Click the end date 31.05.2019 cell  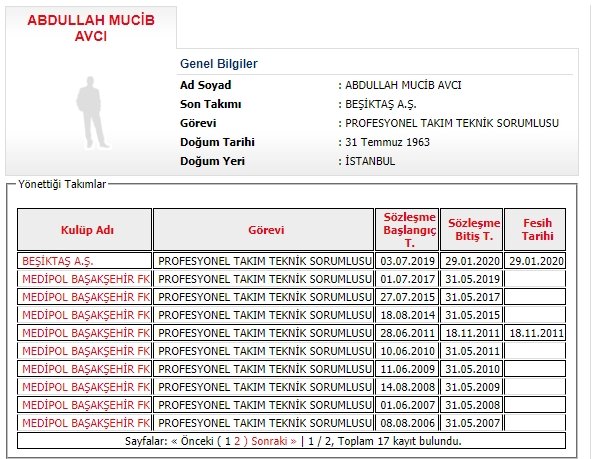pos(472,279)
